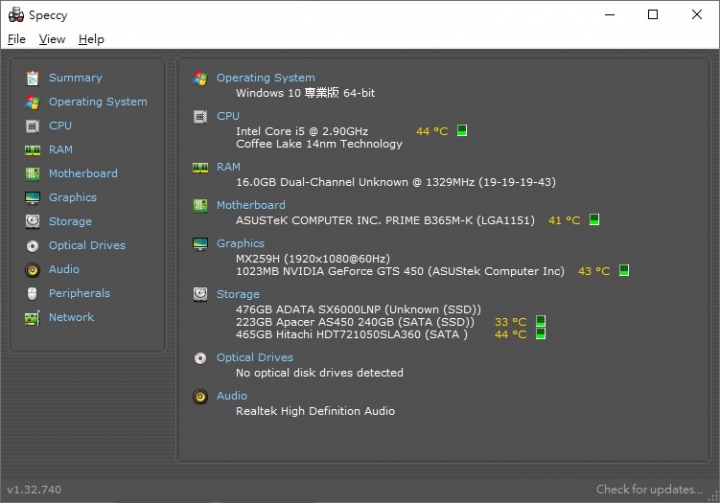Click the Network card icon in the sidebar
Screen dimensions: 720x503
coord(32,318)
